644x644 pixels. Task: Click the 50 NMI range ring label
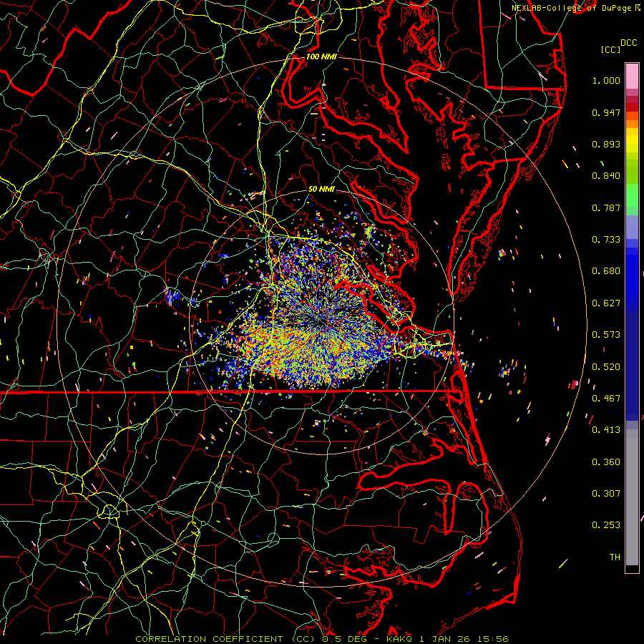coord(321,189)
